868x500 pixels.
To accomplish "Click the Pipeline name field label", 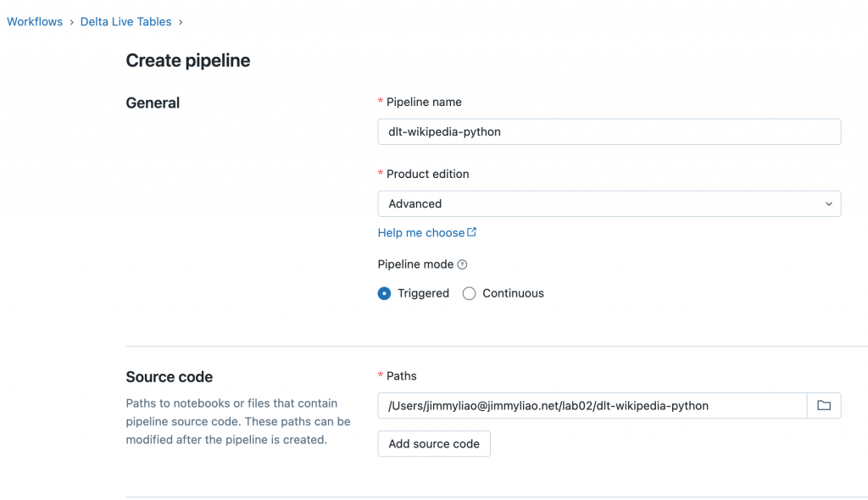I will point(424,102).
